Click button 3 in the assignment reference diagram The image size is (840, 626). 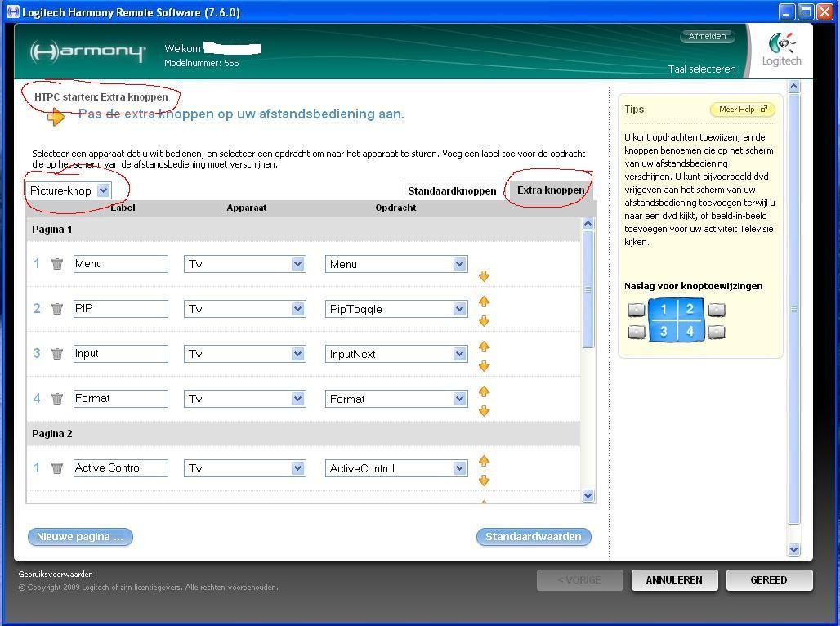(663, 331)
